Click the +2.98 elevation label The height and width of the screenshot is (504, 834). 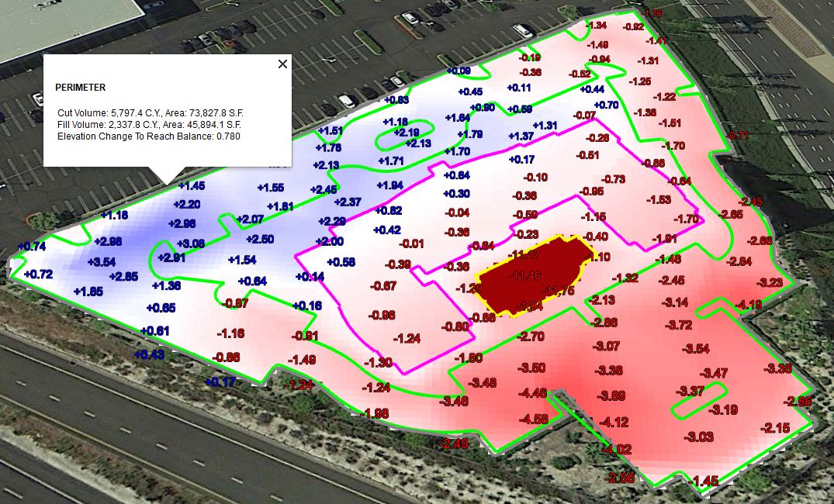(x=109, y=241)
